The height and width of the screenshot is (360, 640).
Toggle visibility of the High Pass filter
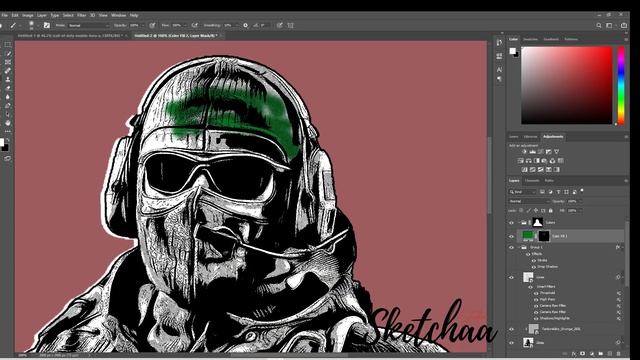[536, 299]
